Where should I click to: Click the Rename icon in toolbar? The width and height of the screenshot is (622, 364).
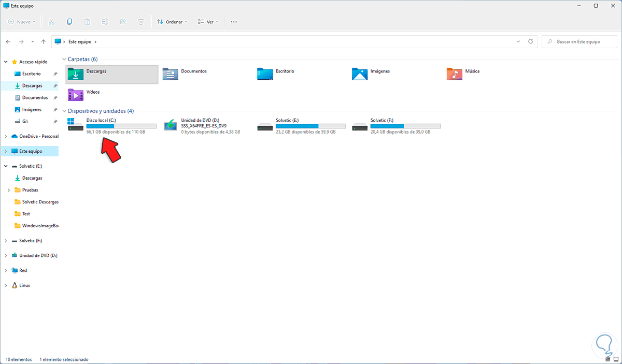pos(105,22)
